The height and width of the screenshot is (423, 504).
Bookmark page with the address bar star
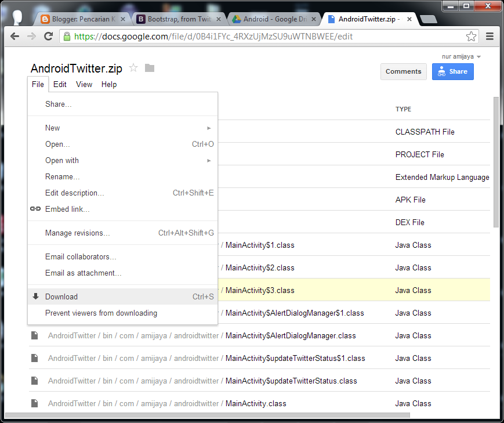(471, 37)
